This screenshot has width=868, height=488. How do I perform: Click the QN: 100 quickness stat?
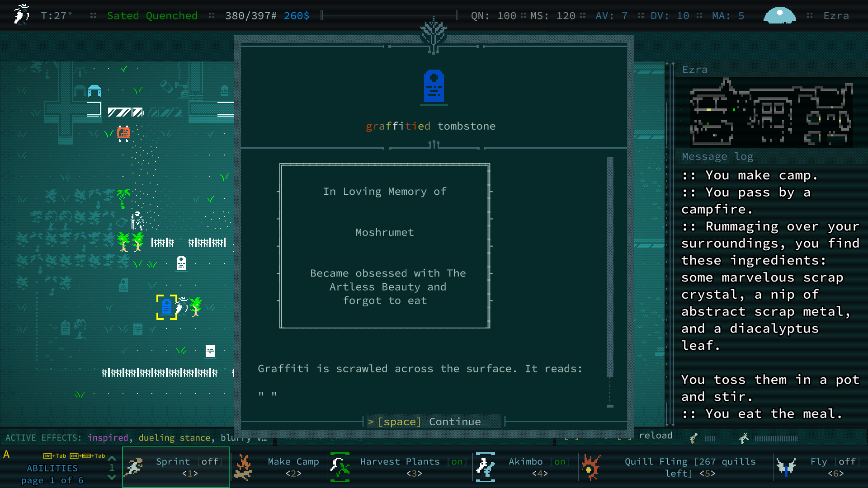click(x=493, y=16)
